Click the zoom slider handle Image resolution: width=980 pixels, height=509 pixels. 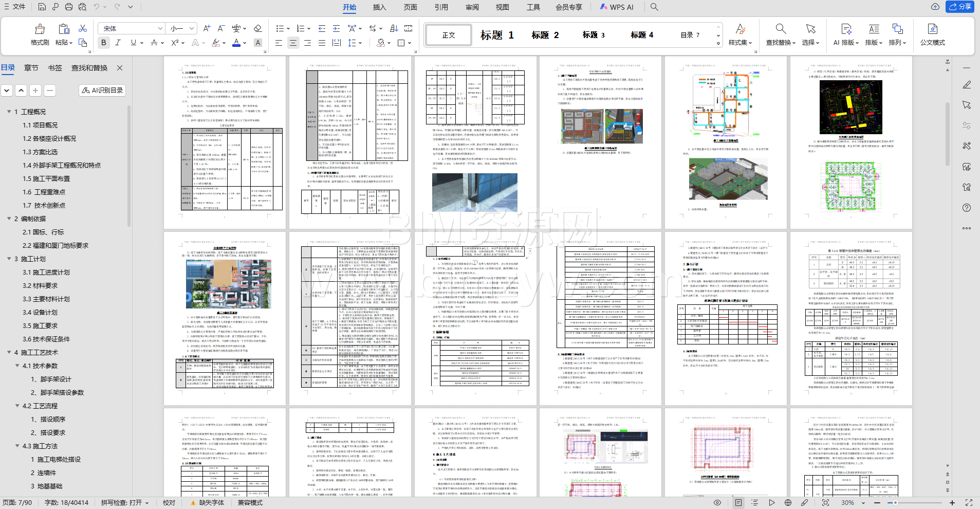(x=895, y=502)
